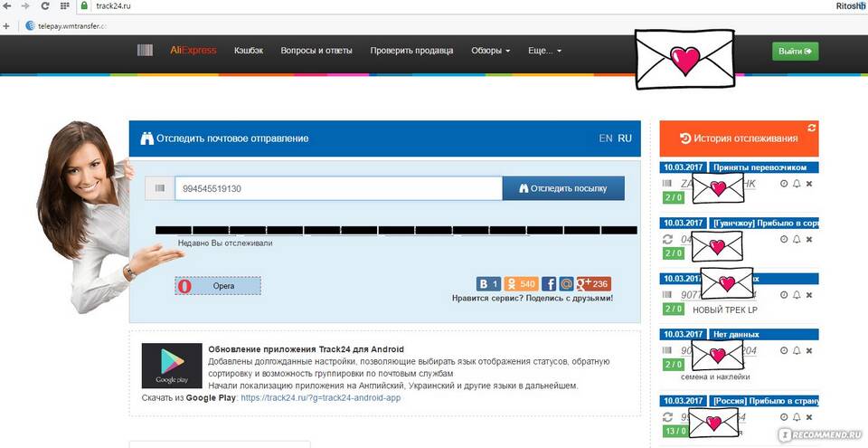
Task: Go back with browser back arrow
Action: [x=7, y=6]
